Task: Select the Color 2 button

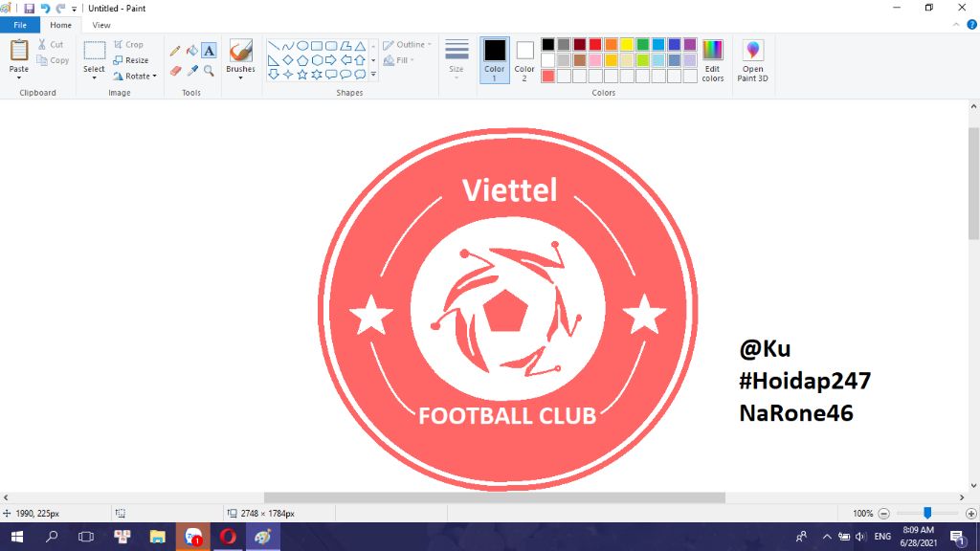Action: coord(524,60)
